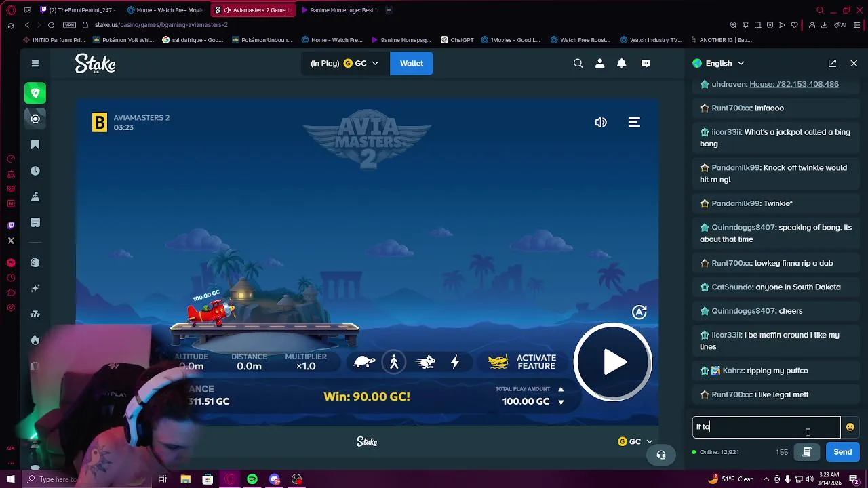Mute the game sound speaker icon
Viewport: 868px width, 488px height.
click(601, 122)
